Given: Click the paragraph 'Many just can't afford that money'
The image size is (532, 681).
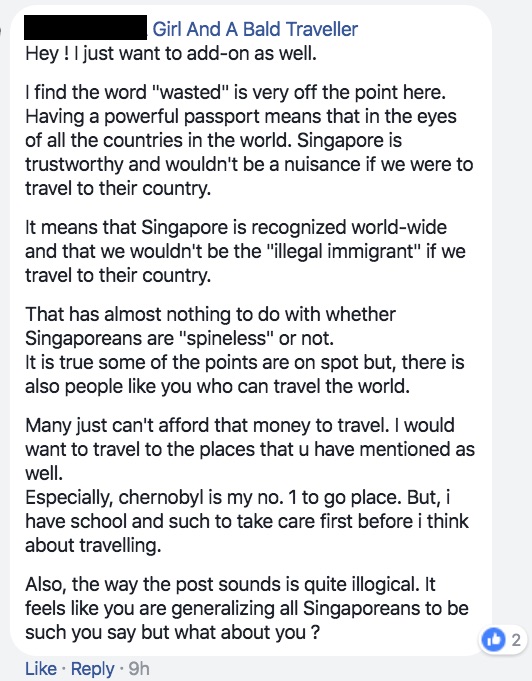Looking at the screenshot, I should (250, 449).
